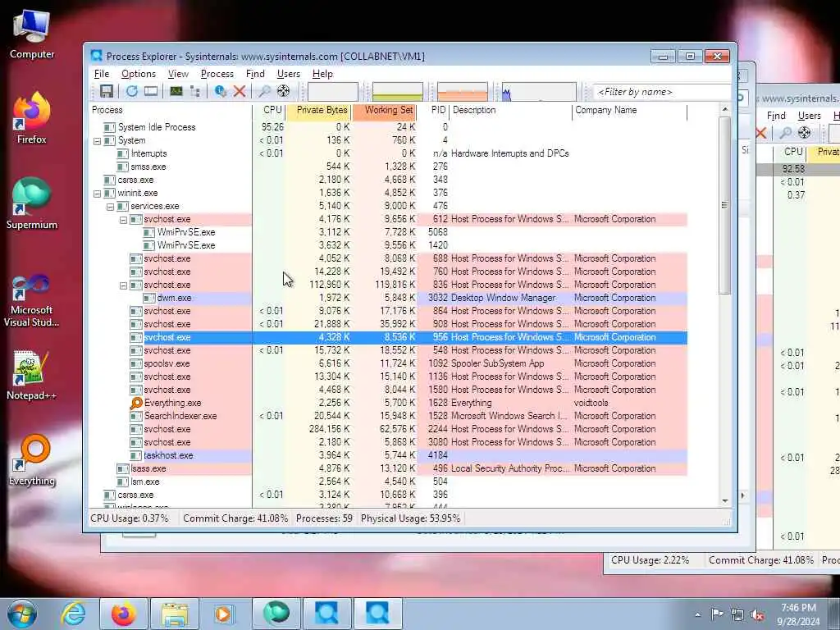Click the Filter by name input field
840x630 pixels.
pyautogui.click(x=662, y=92)
